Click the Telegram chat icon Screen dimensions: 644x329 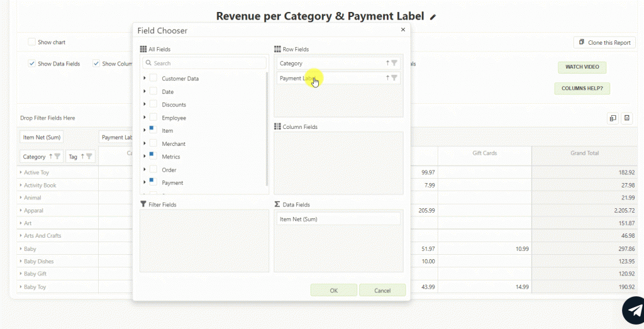pos(635,311)
